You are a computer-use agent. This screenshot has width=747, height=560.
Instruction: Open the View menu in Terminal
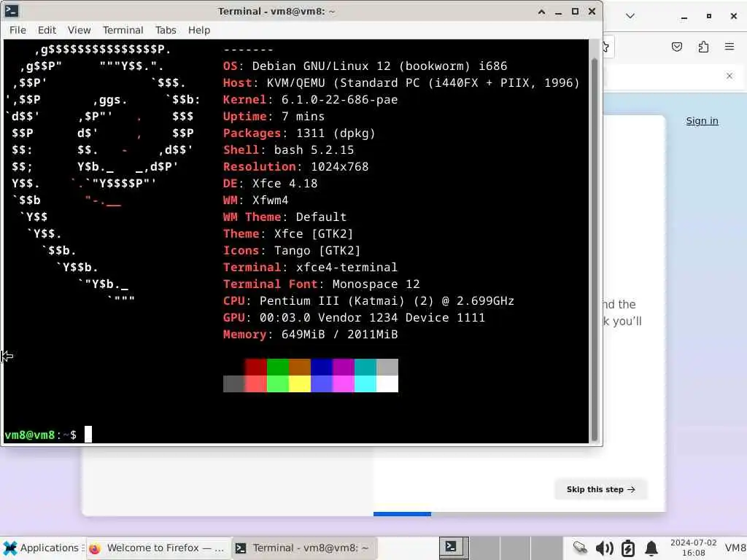tap(79, 30)
